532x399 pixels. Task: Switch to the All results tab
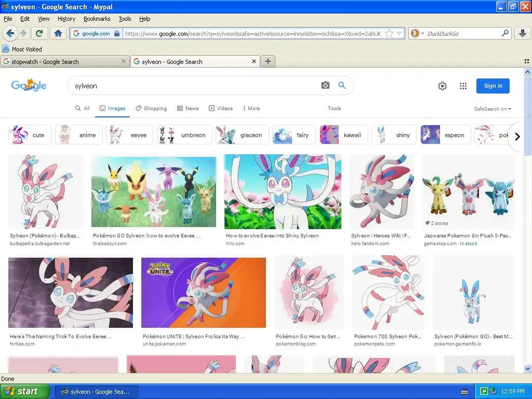pos(83,108)
